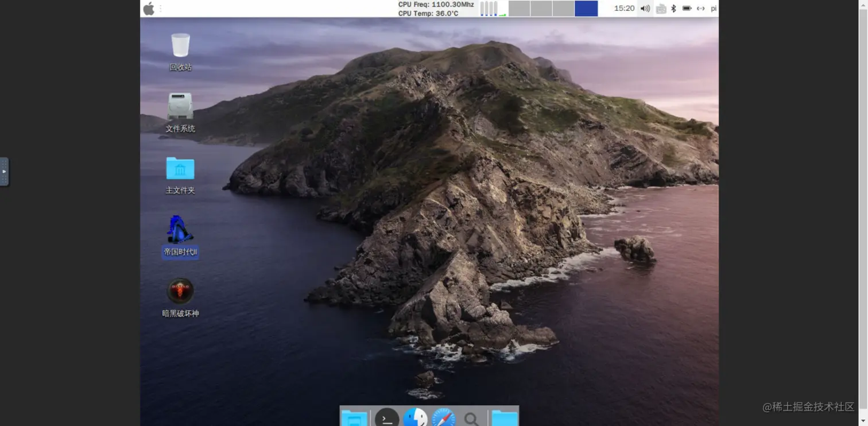Check the battery status icon
Viewport: 868px width, 426px height.
[x=687, y=9]
